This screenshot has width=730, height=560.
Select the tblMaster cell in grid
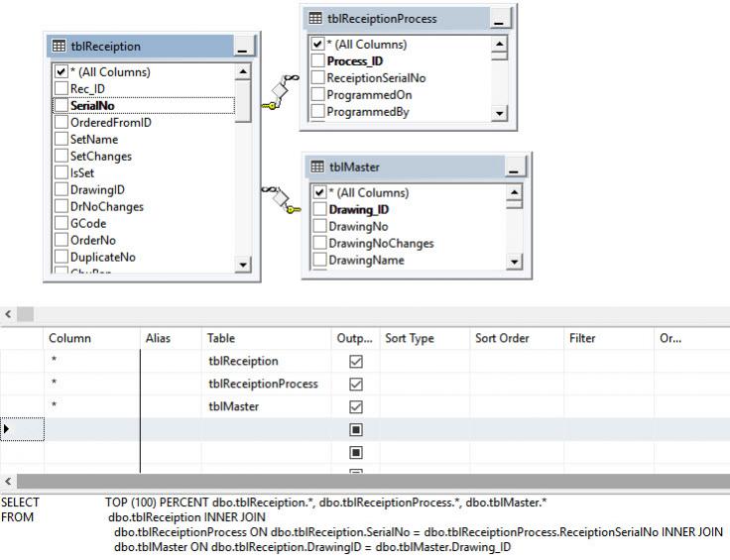pyautogui.click(x=267, y=407)
